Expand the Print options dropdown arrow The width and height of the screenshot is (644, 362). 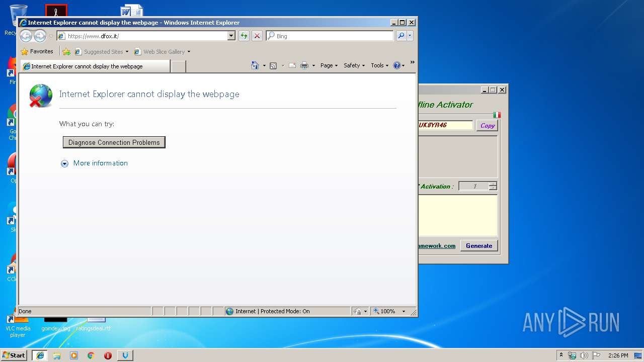pos(313,65)
